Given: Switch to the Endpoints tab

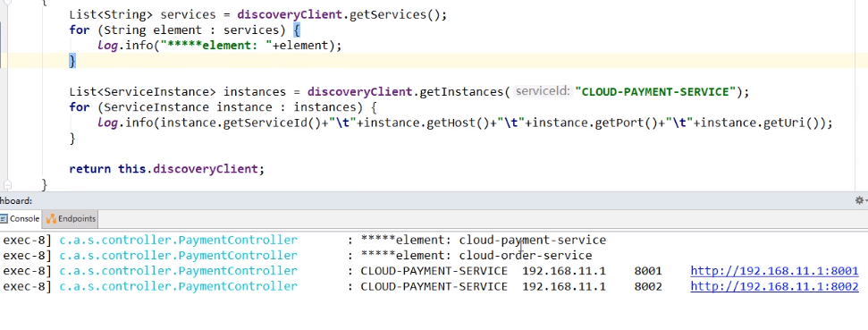Looking at the screenshot, I should click(71, 219).
